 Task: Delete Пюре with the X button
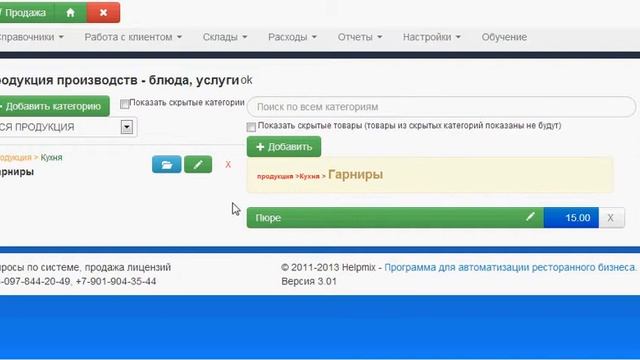pos(611,218)
